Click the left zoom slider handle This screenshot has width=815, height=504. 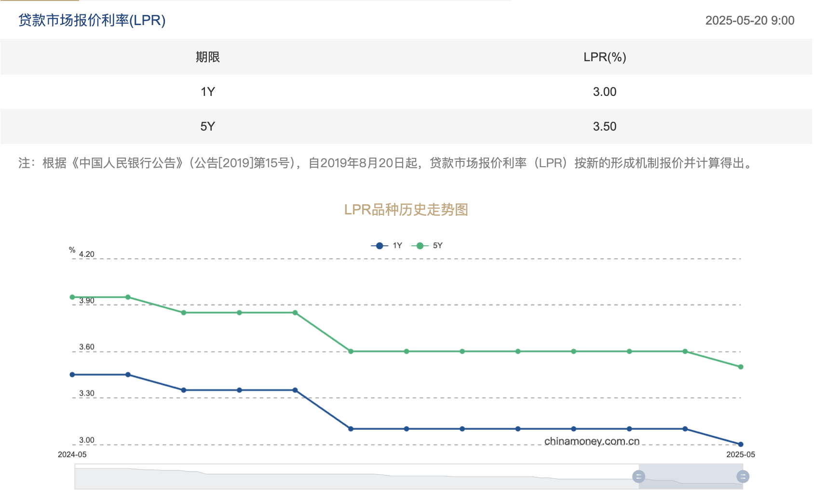pos(638,477)
